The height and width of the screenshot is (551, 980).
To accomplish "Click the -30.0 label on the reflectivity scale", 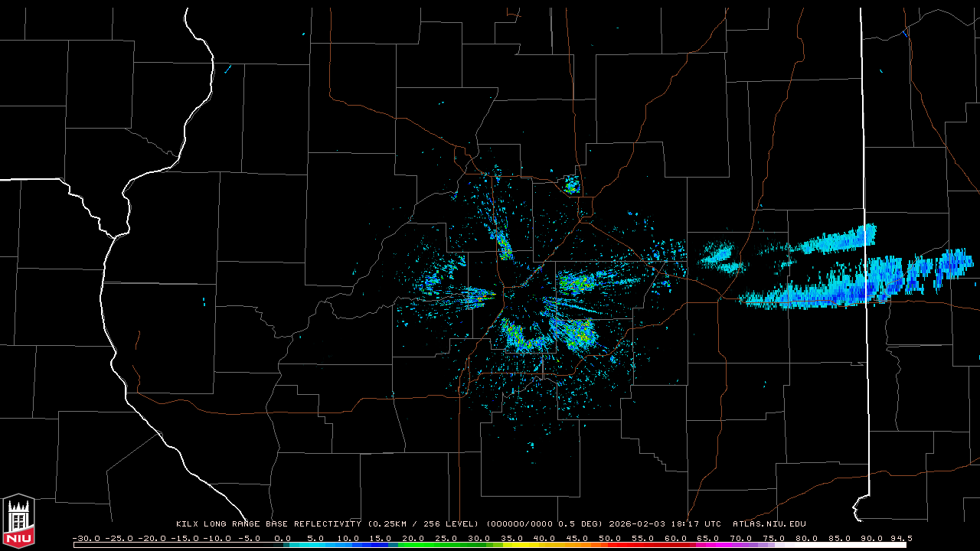I will click(x=87, y=538).
